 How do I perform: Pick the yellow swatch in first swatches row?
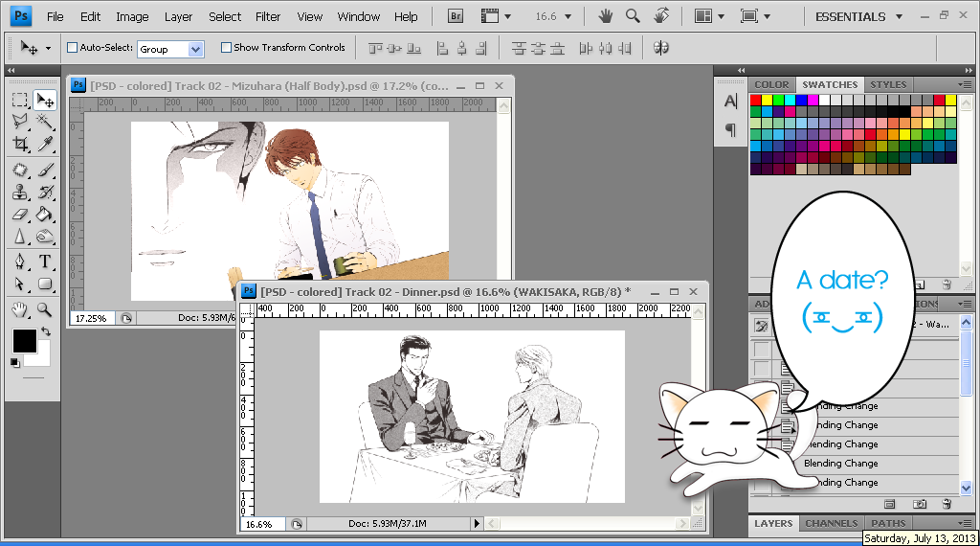pos(767,100)
